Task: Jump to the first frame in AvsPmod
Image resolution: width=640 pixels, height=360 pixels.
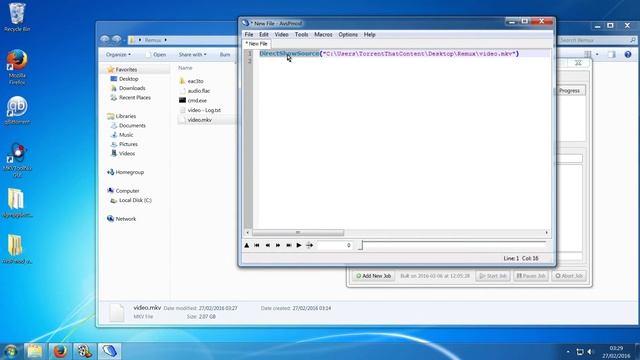Action: (257, 245)
